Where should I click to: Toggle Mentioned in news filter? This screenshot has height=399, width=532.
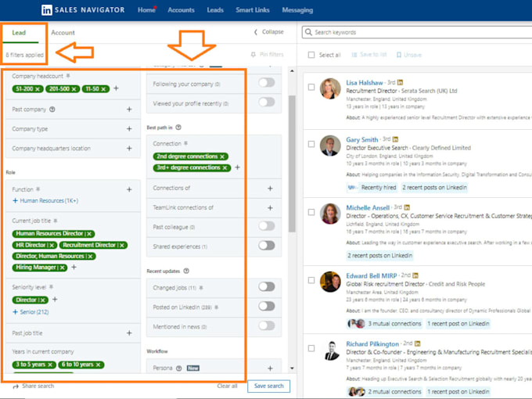click(267, 325)
